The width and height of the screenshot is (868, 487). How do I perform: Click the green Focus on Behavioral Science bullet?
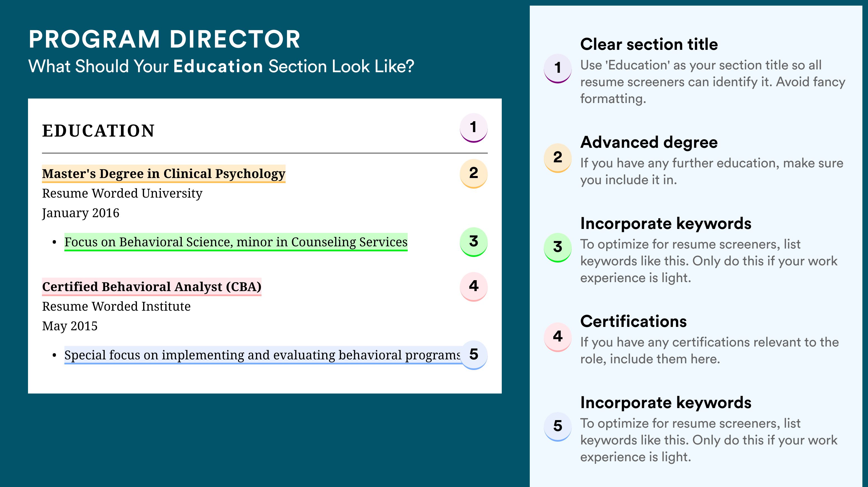click(236, 242)
